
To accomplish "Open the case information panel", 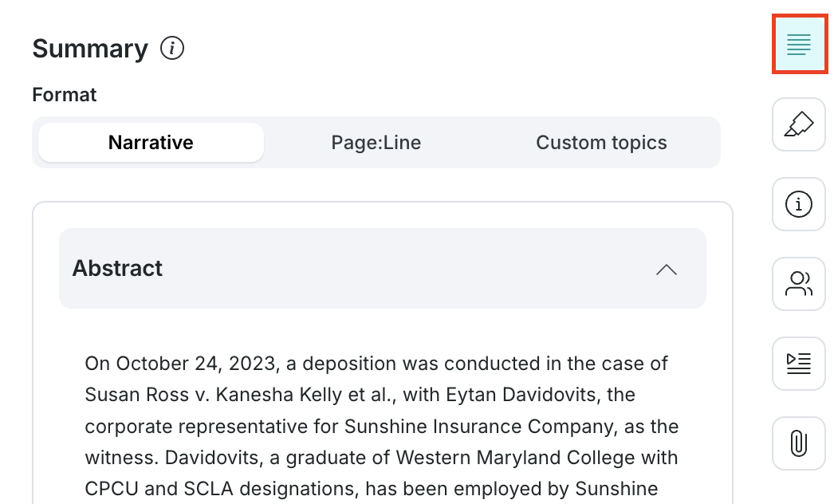I will (798, 204).
